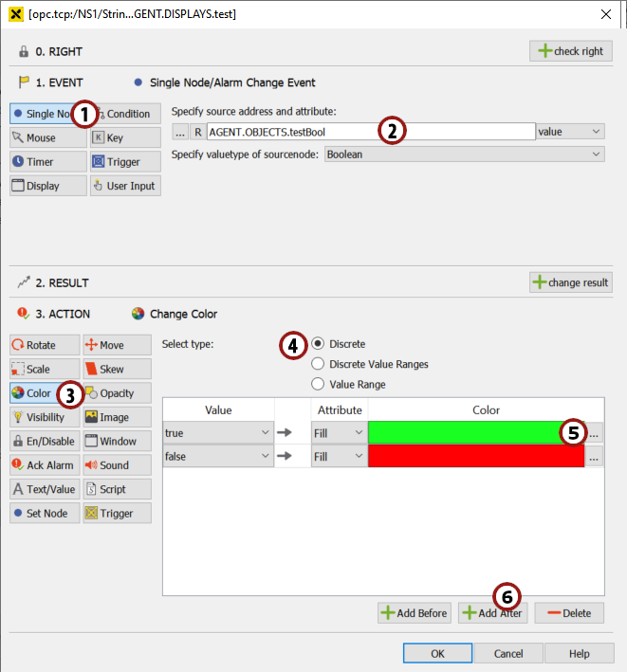Enable Discrete Value Ranges type

click(318, 364)
